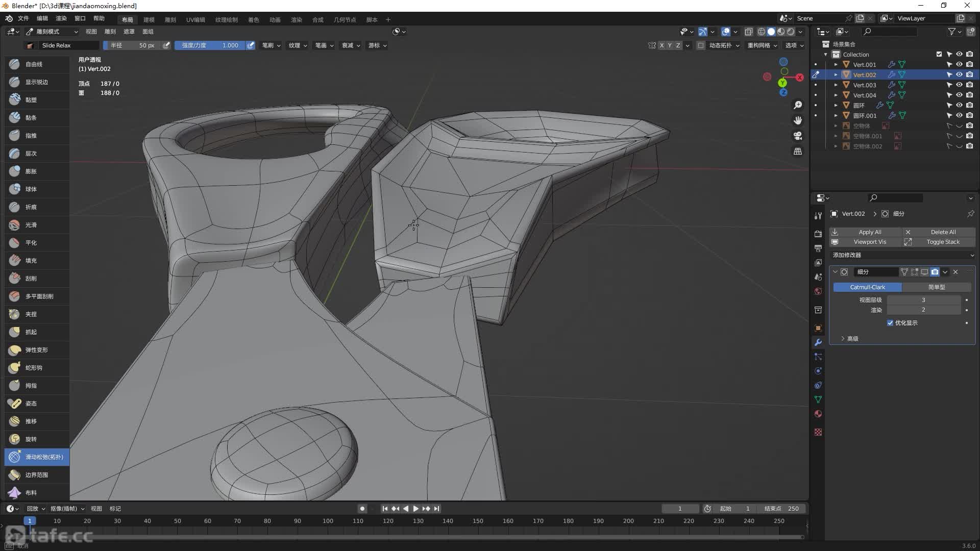Image resolution: width=980 pixels, height=551 pixels.
Task: Toggle Collection exclude checkbox
Action: tap(939, 55)
